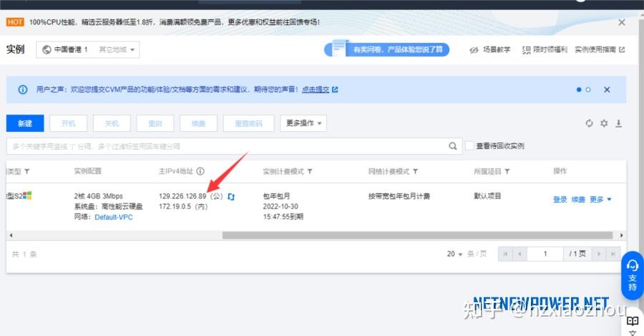Switch to second notice via hollow dot
The image size is (644, 336).
(x=588, y=90)
